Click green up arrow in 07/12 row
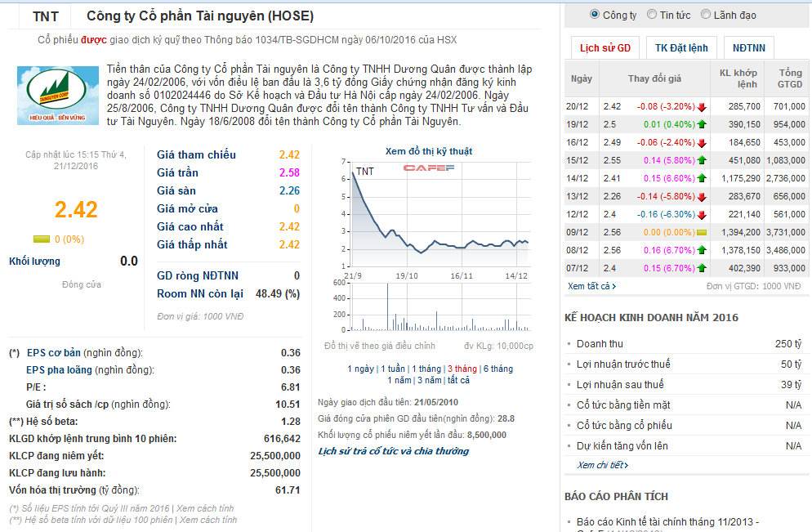This screenshot has width=812, height=532. (x=702, y=268)
